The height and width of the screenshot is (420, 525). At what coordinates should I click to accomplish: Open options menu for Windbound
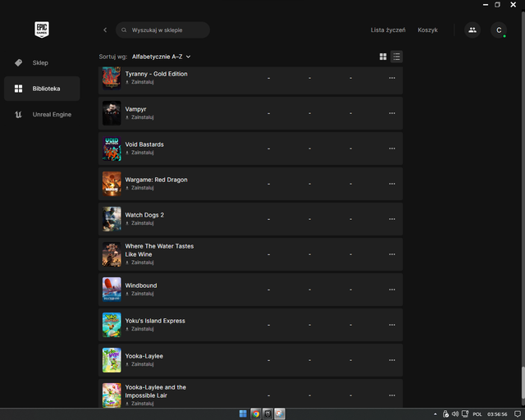[x=392, y=290]
